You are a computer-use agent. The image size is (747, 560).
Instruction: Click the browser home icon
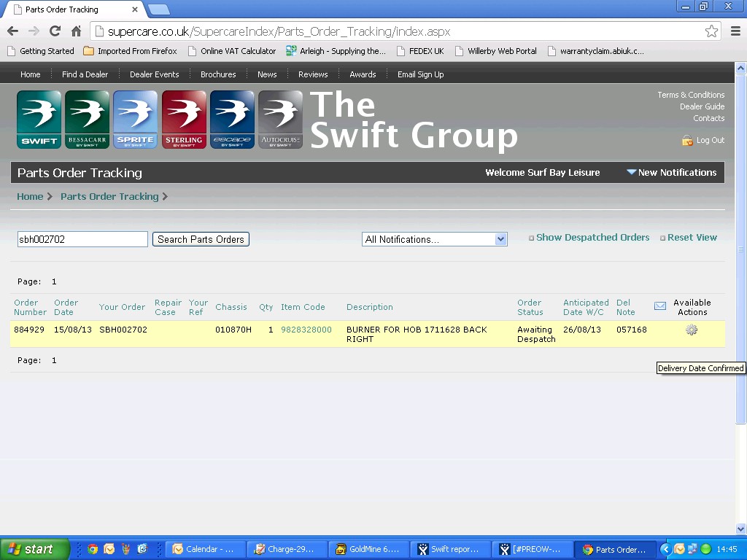point(76,31)
